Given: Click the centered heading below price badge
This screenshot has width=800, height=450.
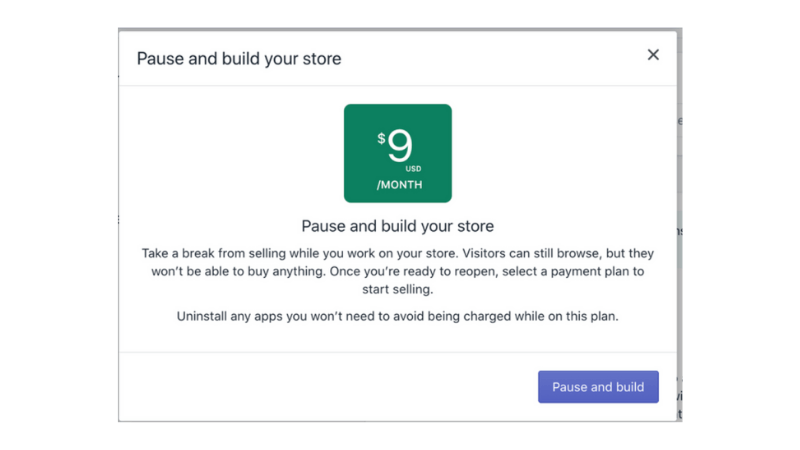Looking at the screenshot, I should click(397, 226).
